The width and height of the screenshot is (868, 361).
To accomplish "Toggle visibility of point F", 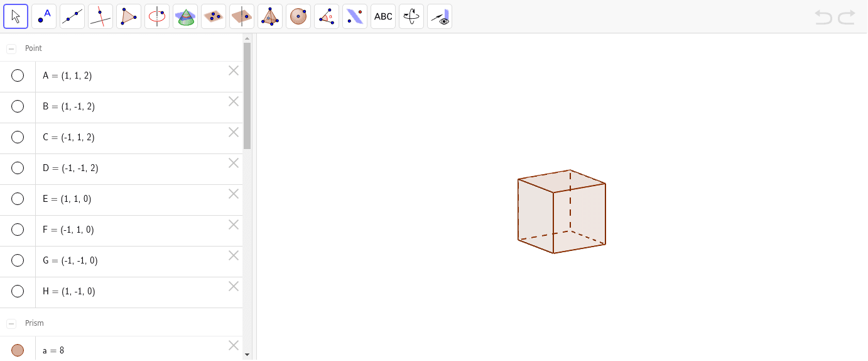I will pos(18,230).
